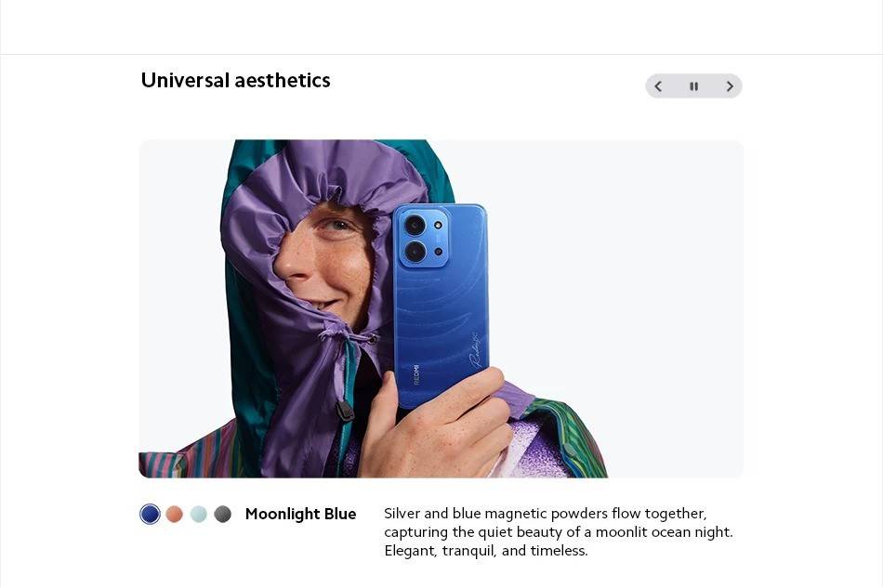The width and height of the screenshot is (883, 588).
Task: Go to the previous carousel slide
Action: (x=658, y=86)
